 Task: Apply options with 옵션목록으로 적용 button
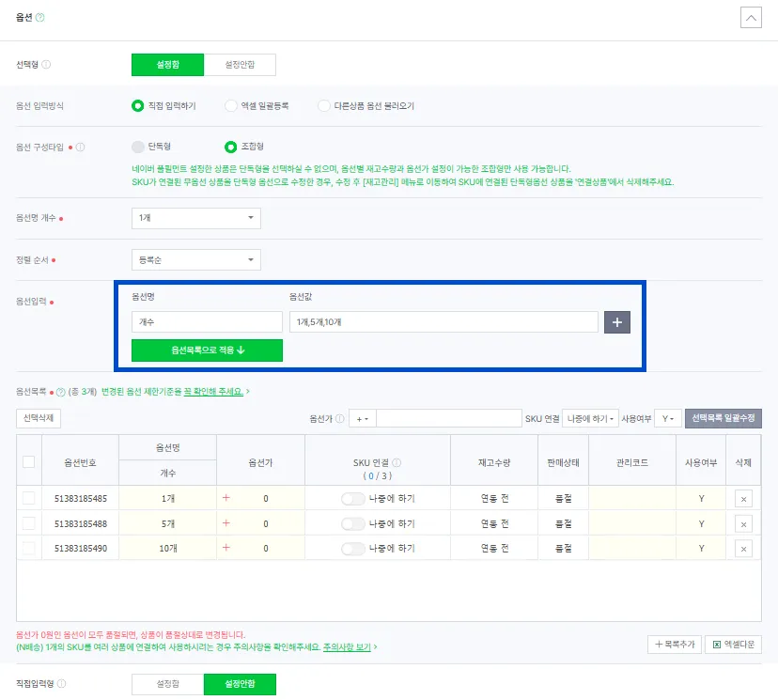[x=207, y=350]
